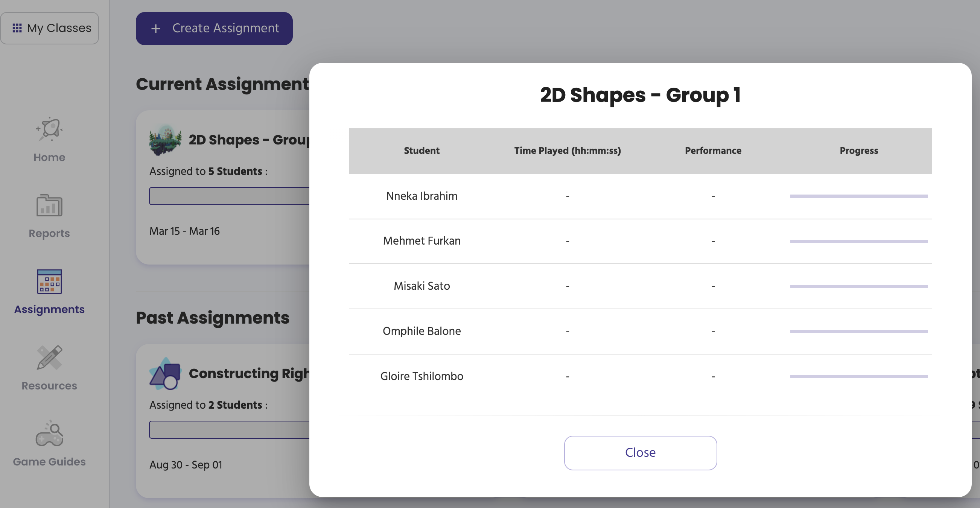The image size is (980, 508).
Task: Click Gloire Tshilombo's progress bar
Action: 859,376
